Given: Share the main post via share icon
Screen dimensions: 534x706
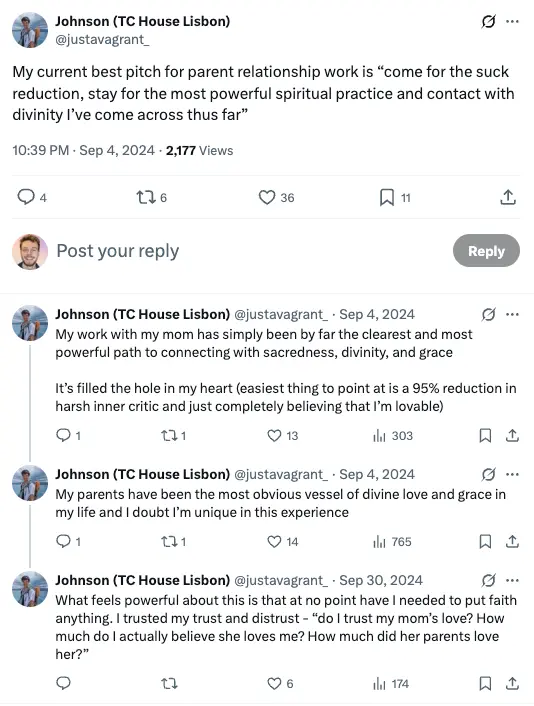Looking at the screenshot, I should (508, 197).
